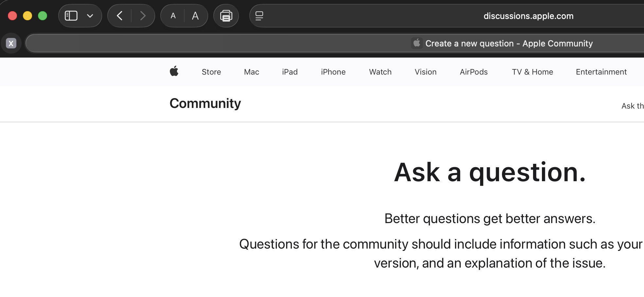Click the green full-screen window button

(x=43, y=16)
